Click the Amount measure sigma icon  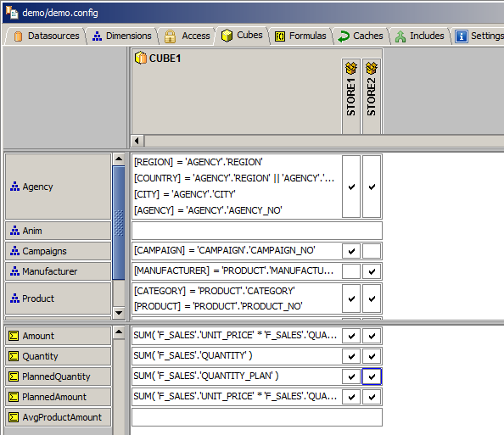click(x=14, y=336)
